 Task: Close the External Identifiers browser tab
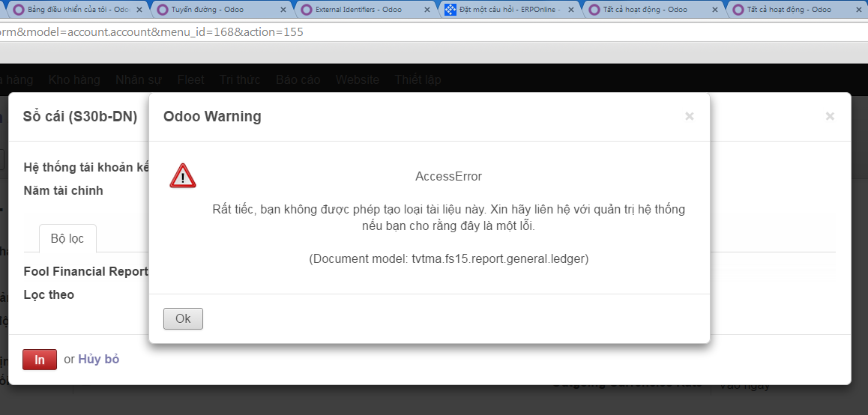click(427, 10)
